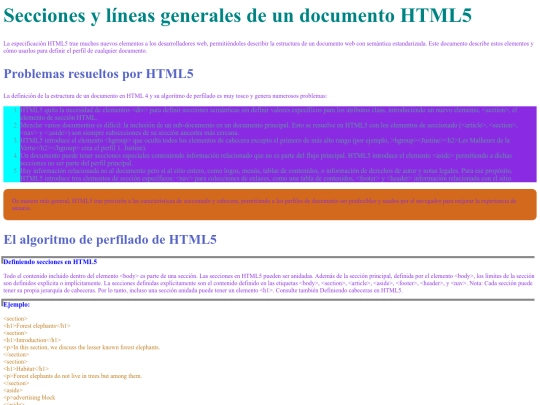540x405 pixels.
Task: Click the intro paragraph starting 'La especificación HTML5 trae'
Action: (x=269, y=47)
